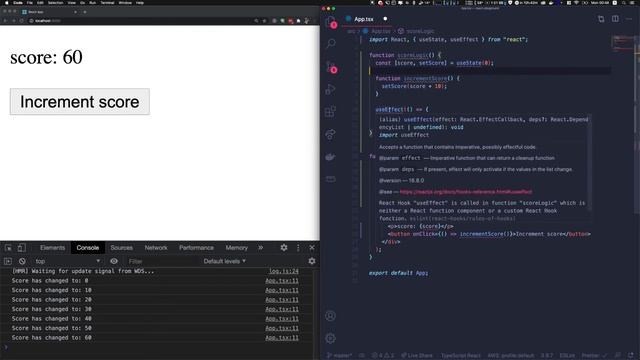This screenshot has height=360, width=640.
Task: Open Live Share activity bar icon
Action: tap(331, 134)
